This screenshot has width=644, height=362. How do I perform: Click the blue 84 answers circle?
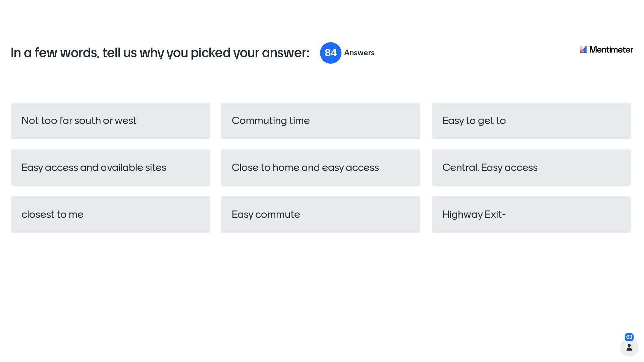(330, 53)
